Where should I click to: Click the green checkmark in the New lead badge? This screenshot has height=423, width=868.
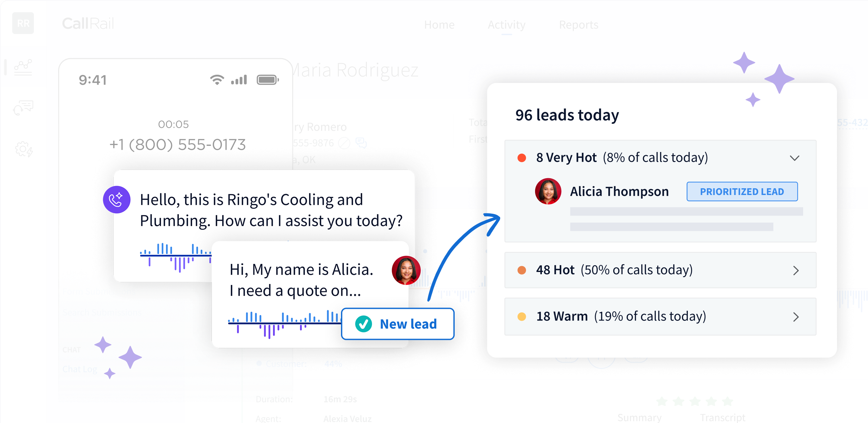(363, 324)
